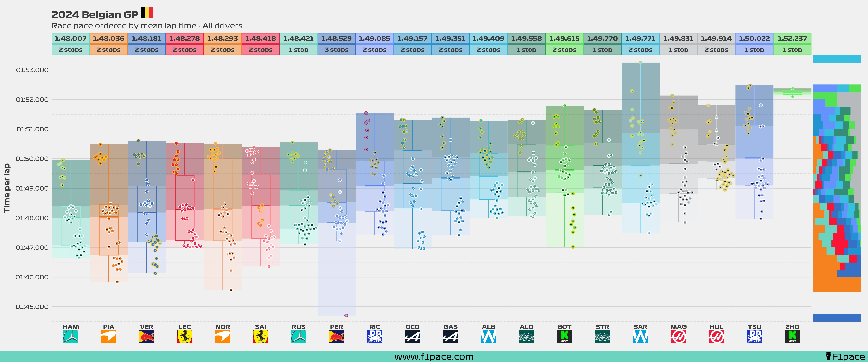Click the 1.48.529 mean time cell
The height and width of the screenshot is (362, 868).
pos(337,39)
